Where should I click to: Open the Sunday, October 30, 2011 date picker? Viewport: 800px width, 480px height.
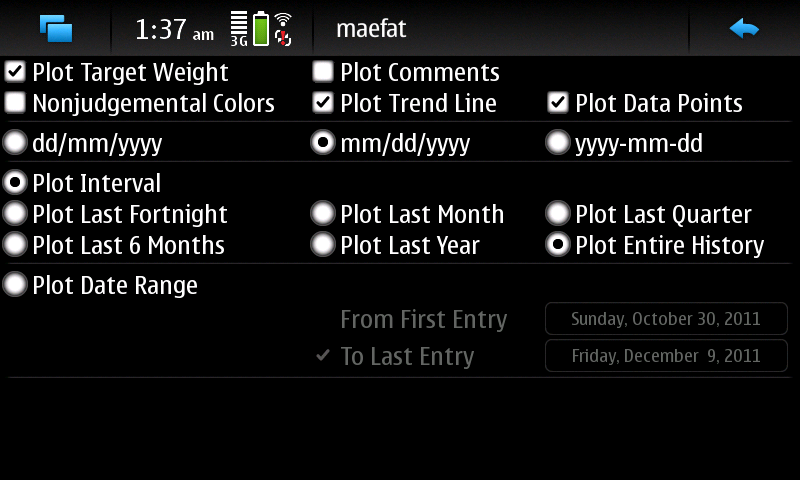(666, 319)
